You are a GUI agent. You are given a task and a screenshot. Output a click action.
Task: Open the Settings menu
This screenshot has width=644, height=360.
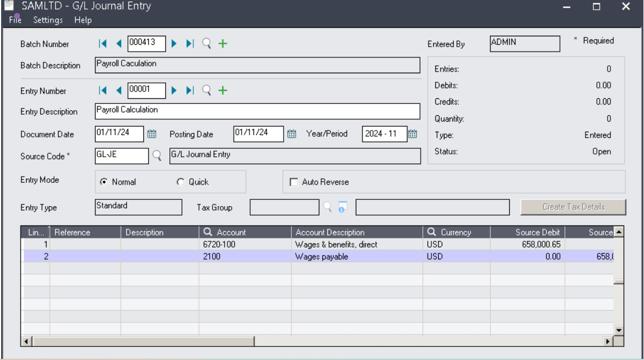48,20
